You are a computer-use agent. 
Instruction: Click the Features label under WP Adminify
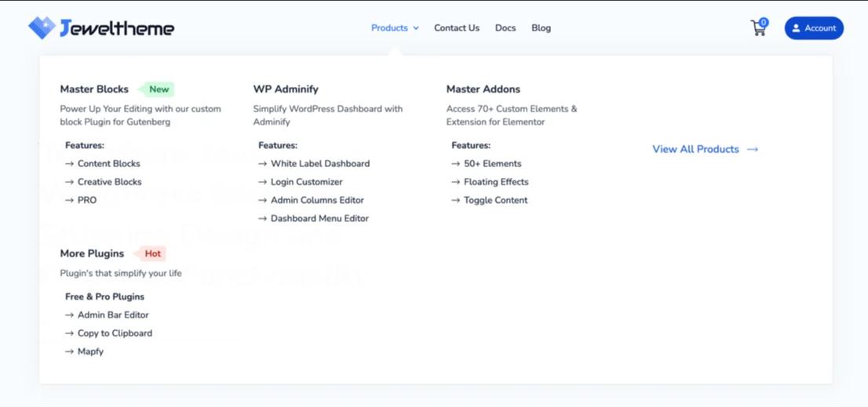[x=278, y=145]
